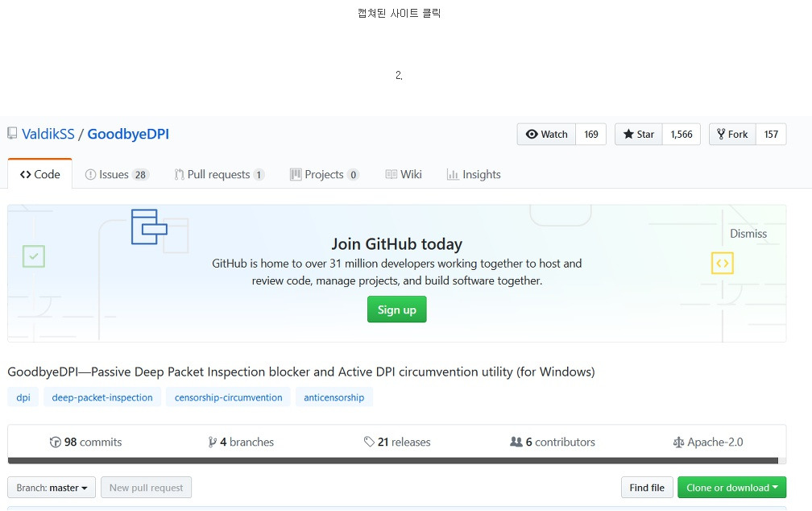This screenshot has width=812, height=511.
Task: Select the censorship-circumvention topic tag
Action: (x=229, y=397)
